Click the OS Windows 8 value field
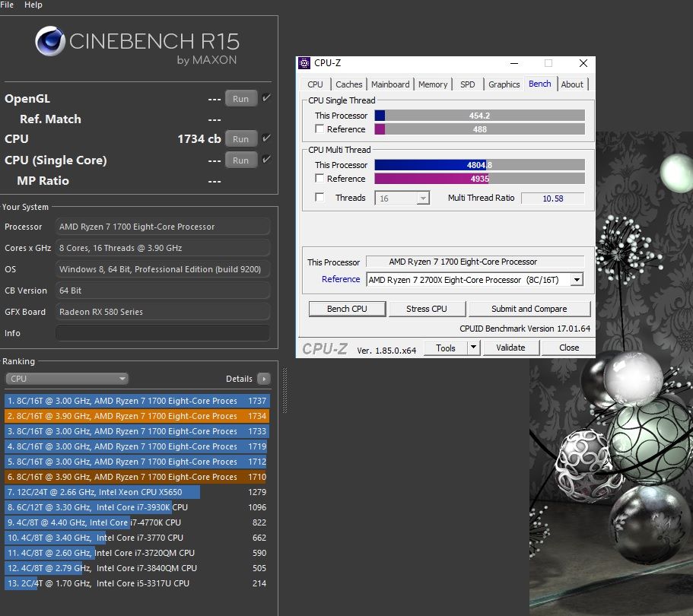 (x=163, y=269)
